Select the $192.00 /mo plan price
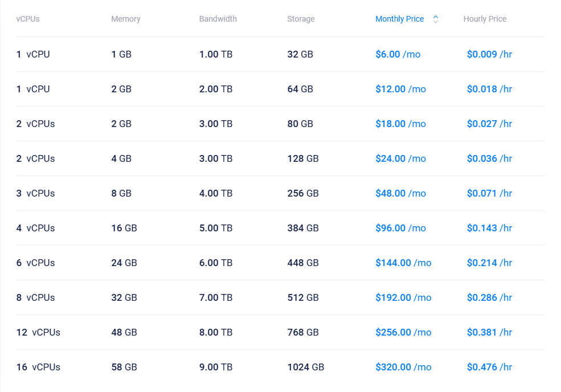Screen dimensions: 561x392 point(403,298)
